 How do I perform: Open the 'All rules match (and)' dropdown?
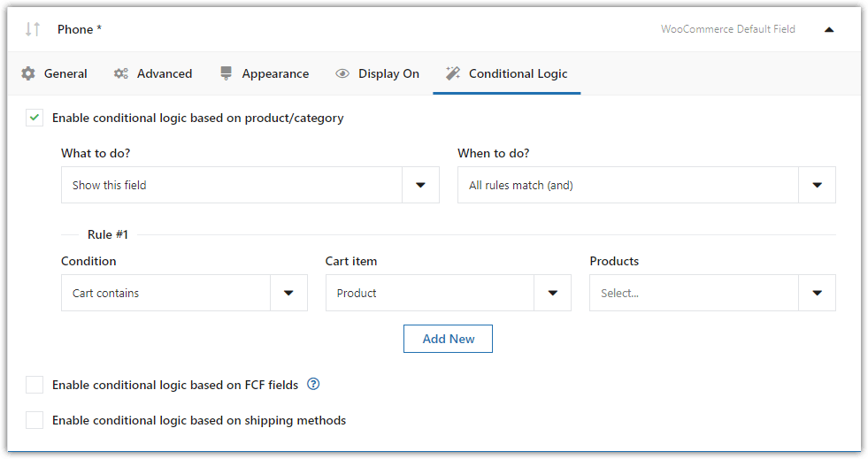(x=647, y=185)
